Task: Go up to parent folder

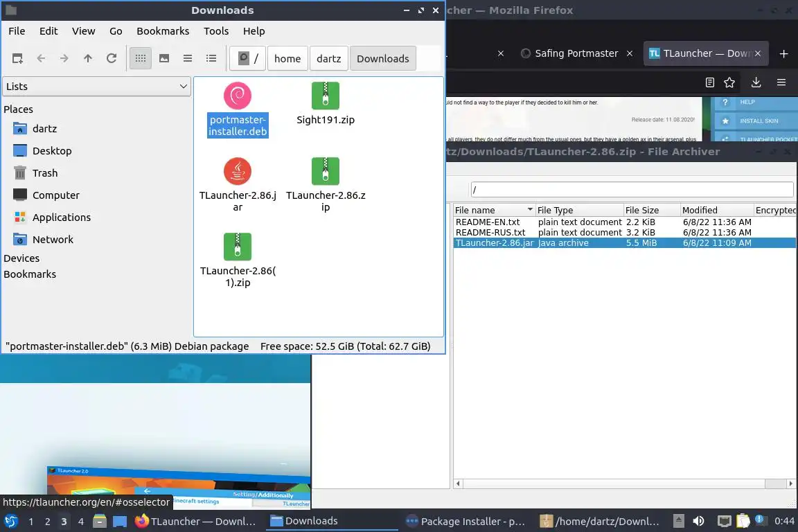Action: 87,59
